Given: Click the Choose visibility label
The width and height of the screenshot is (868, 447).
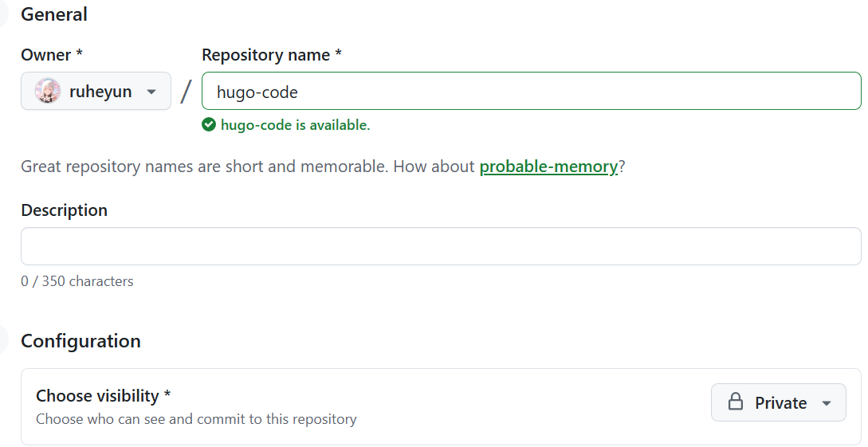Looking at the screenshot, I should point(103,396).
